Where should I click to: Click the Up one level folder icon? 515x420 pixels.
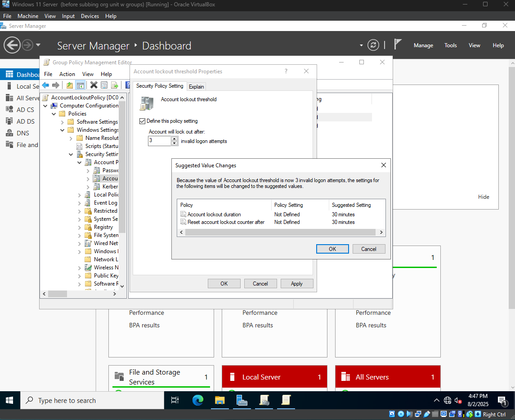coord(70,85)
